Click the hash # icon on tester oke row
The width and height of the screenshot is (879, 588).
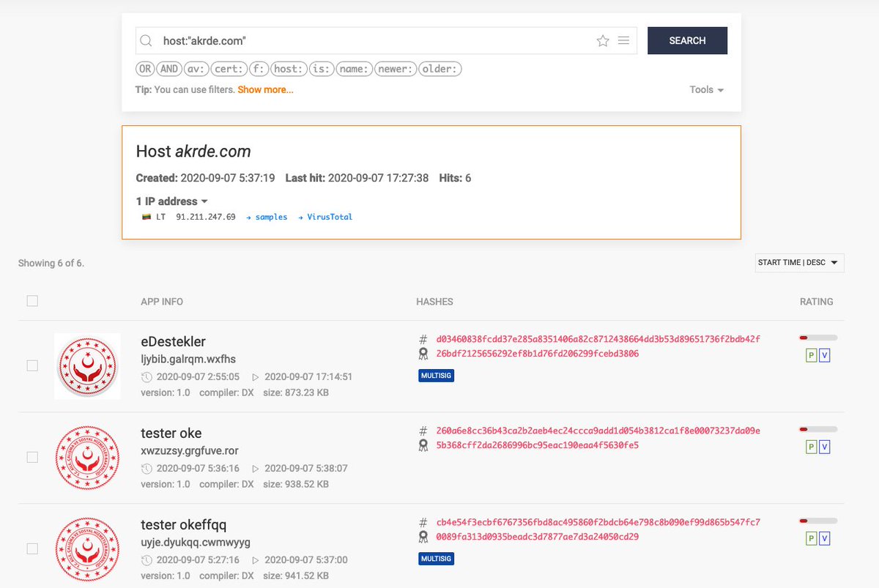[x=423, y=431]
